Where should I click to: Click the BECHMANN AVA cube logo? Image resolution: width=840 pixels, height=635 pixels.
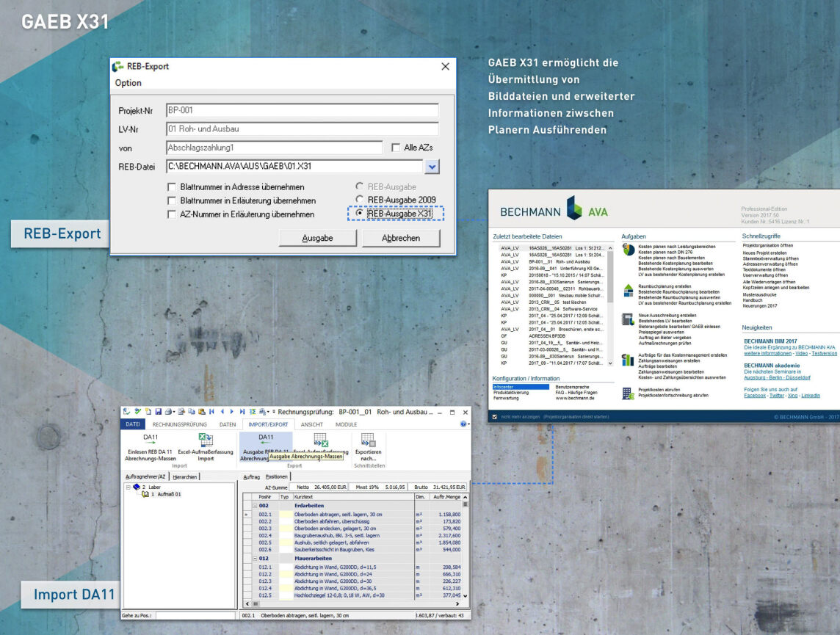(x=574, y=208)
